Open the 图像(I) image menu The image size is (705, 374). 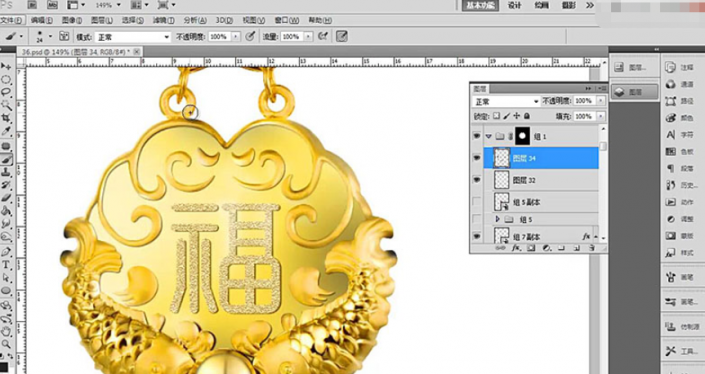[x=72, y=20]
